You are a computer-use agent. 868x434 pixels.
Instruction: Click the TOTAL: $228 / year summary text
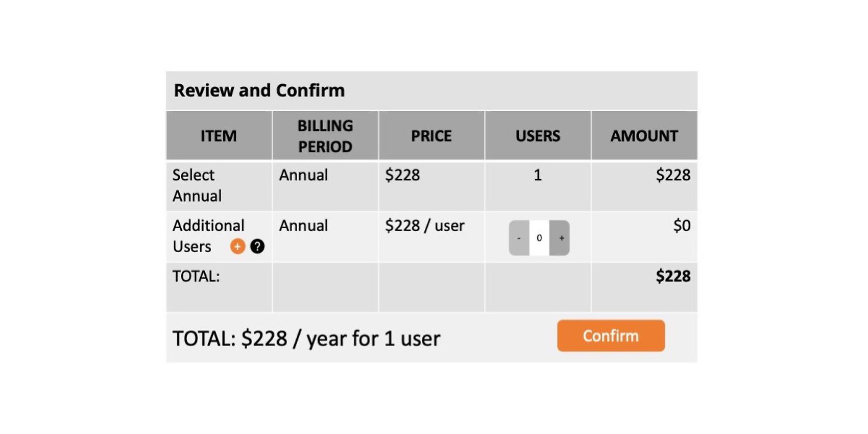click(306, 339)
